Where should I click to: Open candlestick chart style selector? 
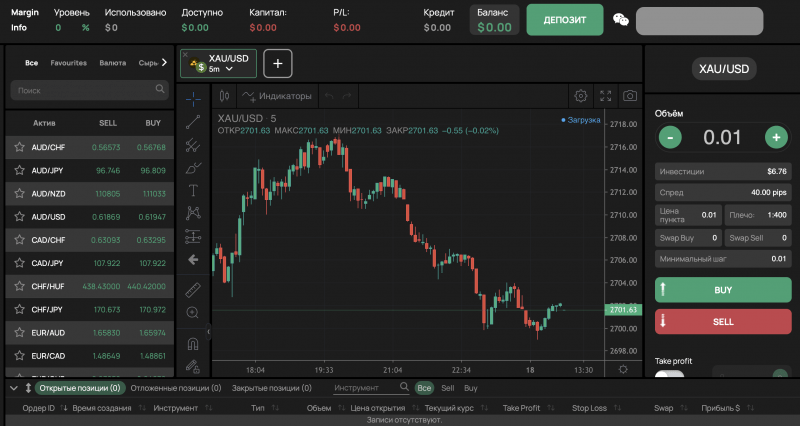(x=224, y=96)
